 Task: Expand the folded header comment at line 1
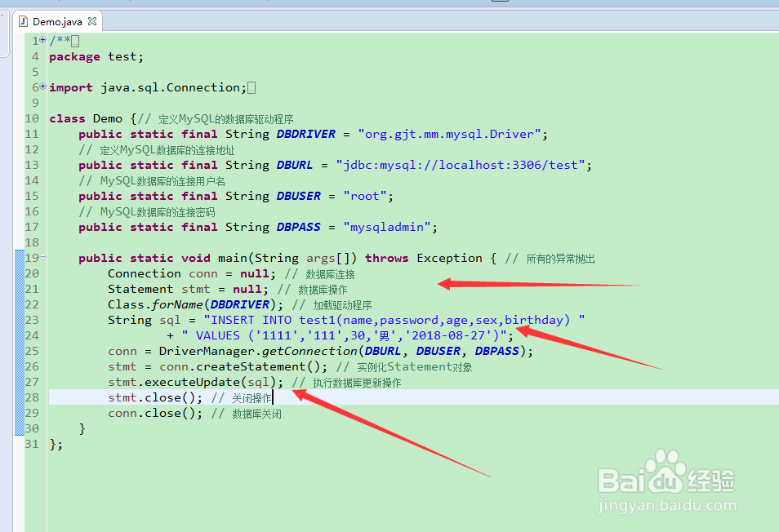tap(42, 40)
